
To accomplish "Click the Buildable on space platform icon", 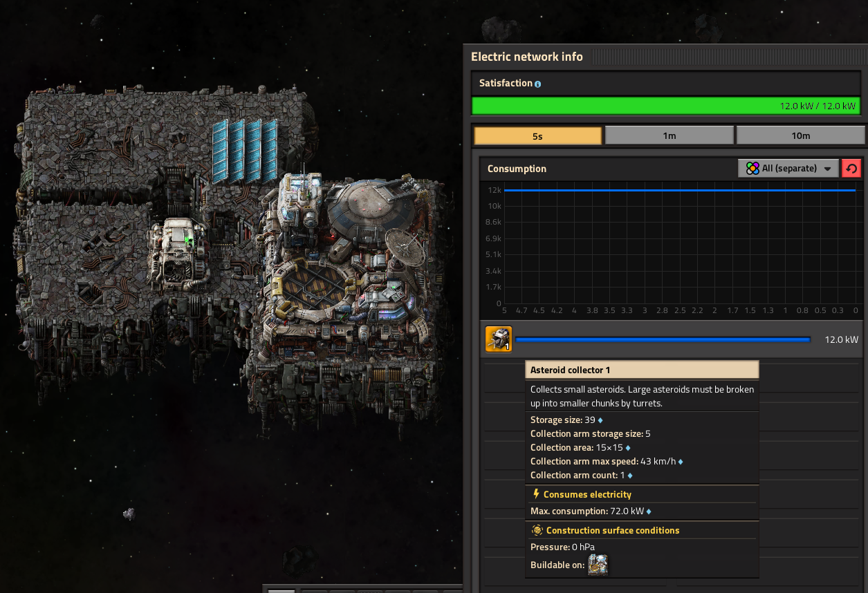I will 598,565.
